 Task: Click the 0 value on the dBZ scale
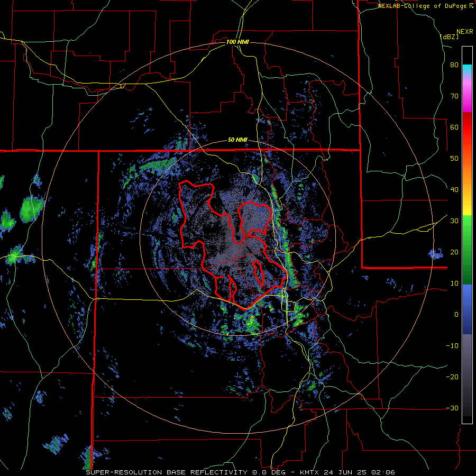pyautogui.click(x=456, y=315)
